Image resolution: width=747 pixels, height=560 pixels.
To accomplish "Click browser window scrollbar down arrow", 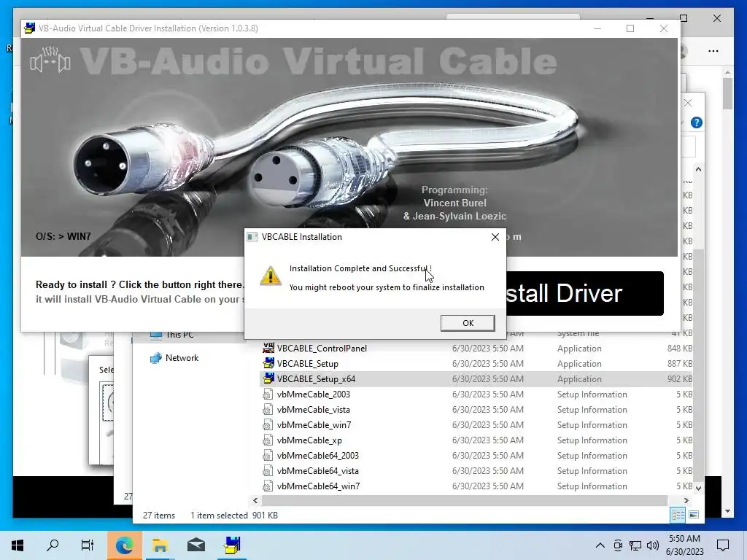I will click(727, 511).
